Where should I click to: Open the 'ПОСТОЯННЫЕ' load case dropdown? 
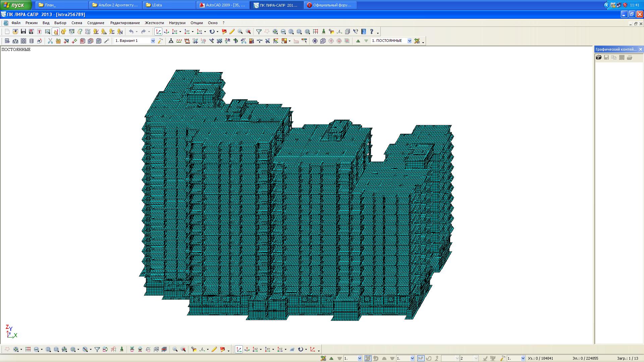coord(409,41)
